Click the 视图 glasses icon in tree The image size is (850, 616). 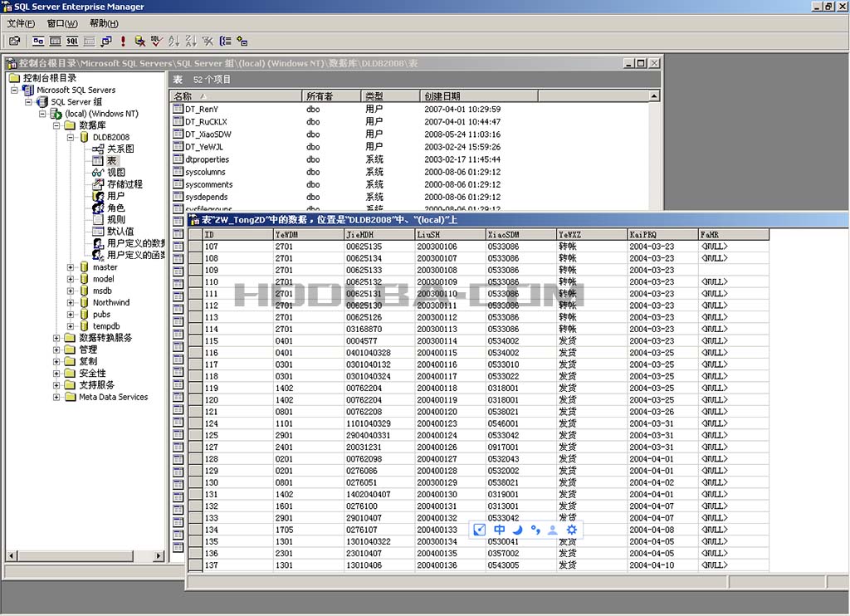click(x=98, y=173)
